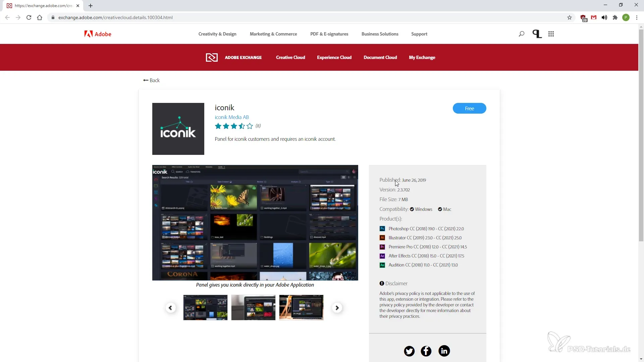Click the Premiere Pro CC version text
The image size is (644, 362).
(x=428, y=247)
